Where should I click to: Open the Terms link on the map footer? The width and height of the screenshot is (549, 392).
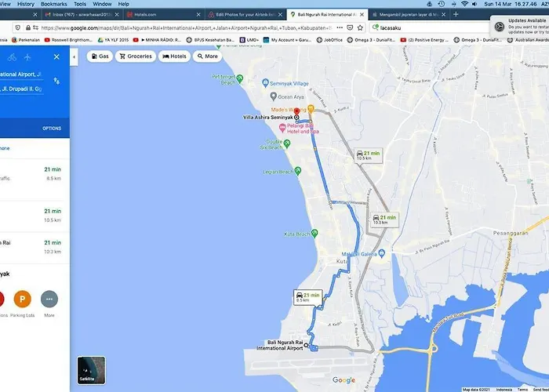[x=522, y=390]
